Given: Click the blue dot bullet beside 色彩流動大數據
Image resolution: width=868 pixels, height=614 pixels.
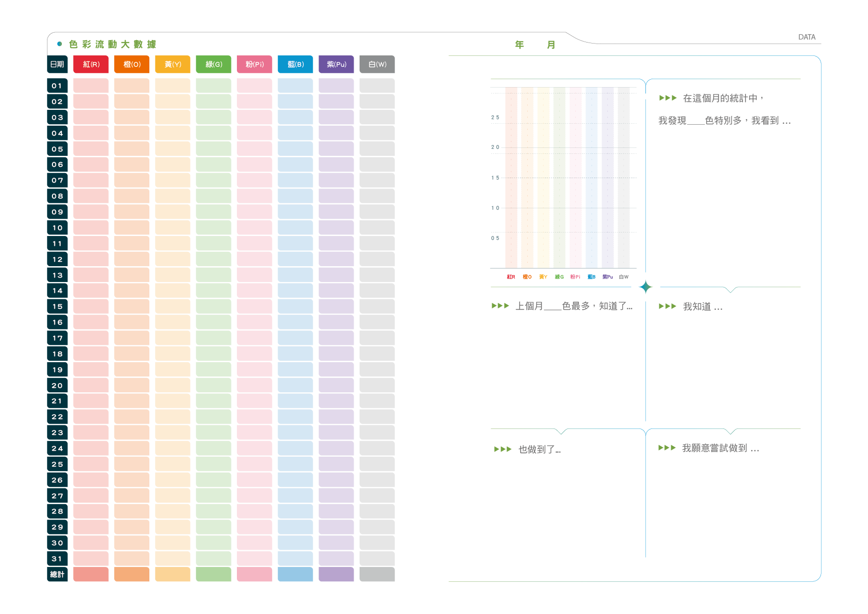Looking at the screenshot, I should [x=60, y=44].
